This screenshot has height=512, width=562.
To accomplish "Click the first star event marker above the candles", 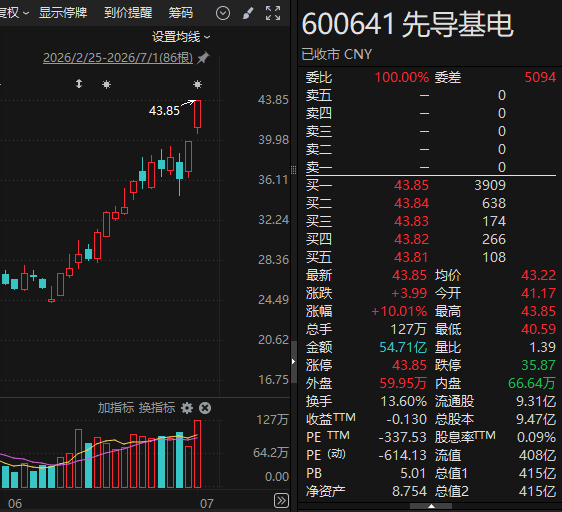I will 106,84.
